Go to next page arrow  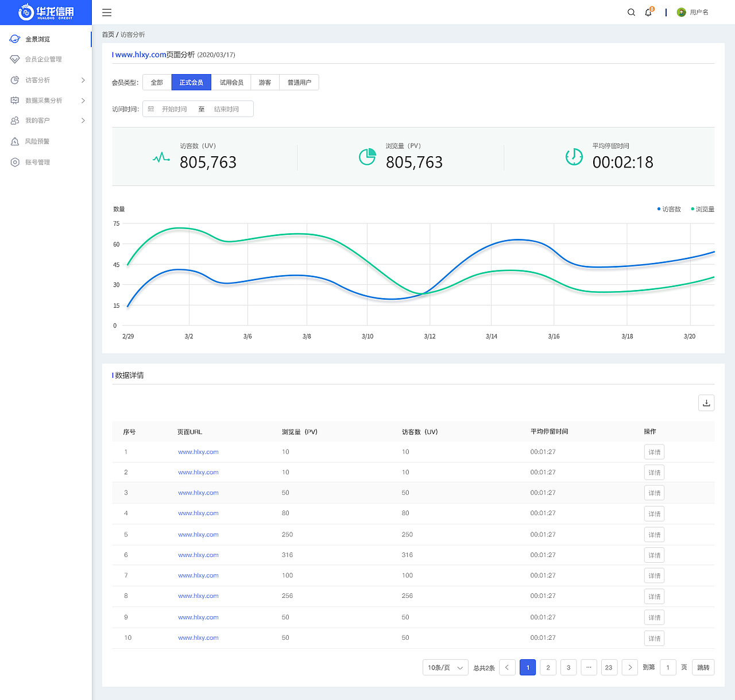pos(630,667)
